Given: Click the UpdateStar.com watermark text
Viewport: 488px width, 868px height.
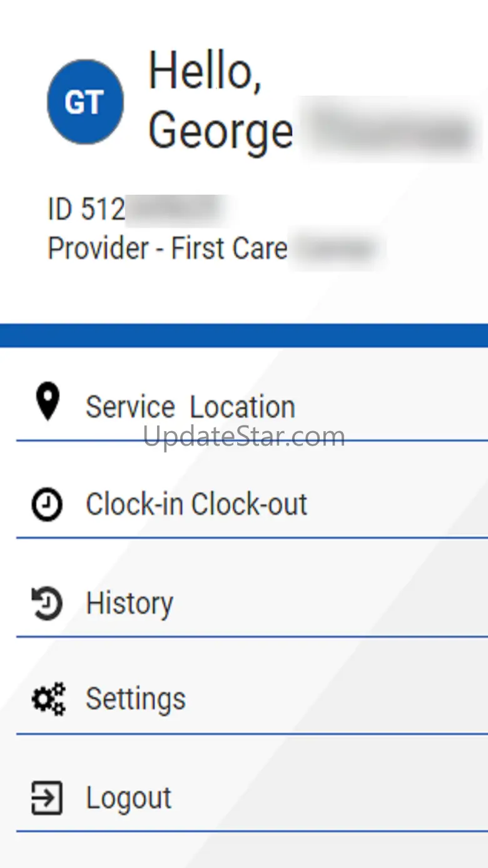Looking at the screenshot, I should click(x=244, y=436).
